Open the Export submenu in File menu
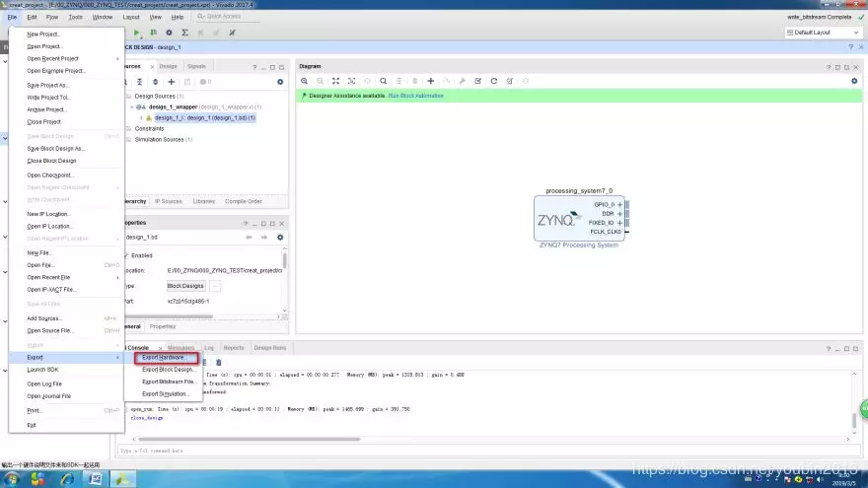This screenshot has width=868, height=488. pos(66,358)
